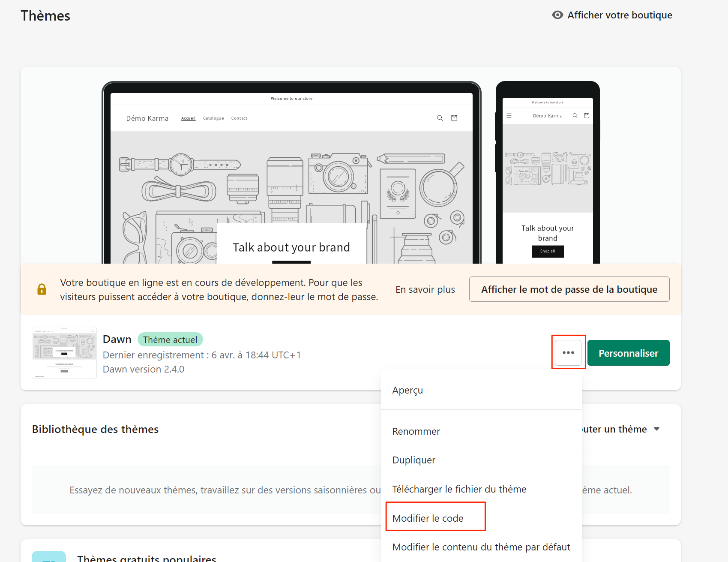Select Aperçu from the theme menu
This screenshot has width=728, height=562.
pos(407,391)
